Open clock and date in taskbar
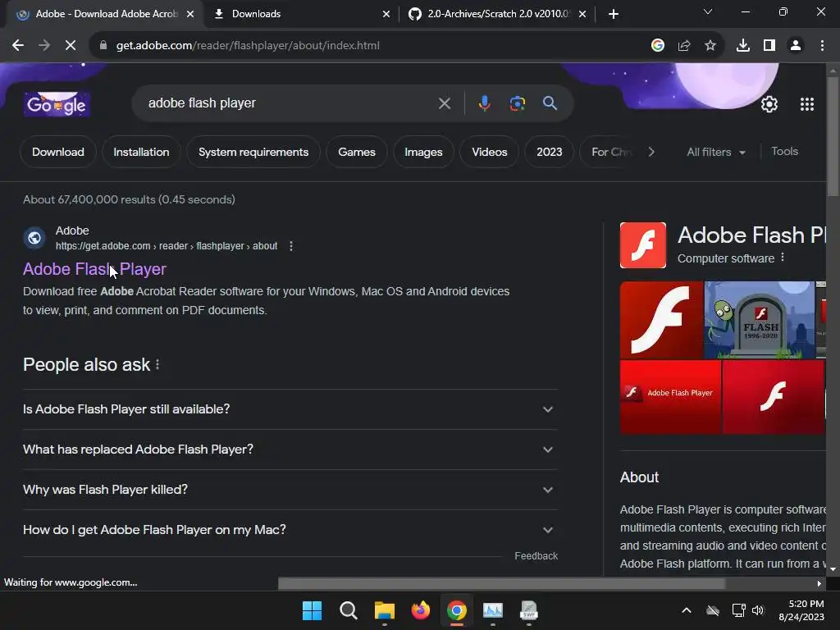The height and width of the screenshot is (630, 840). coord(801,610)
